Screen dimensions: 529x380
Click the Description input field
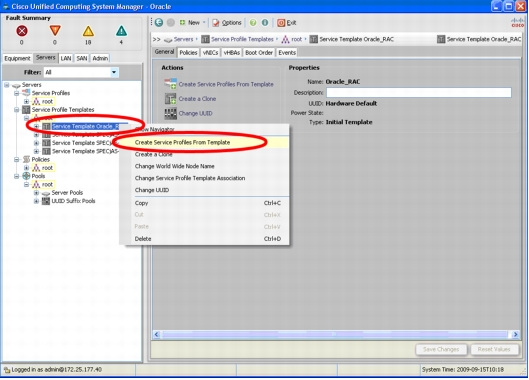click(x=419, y=92)
